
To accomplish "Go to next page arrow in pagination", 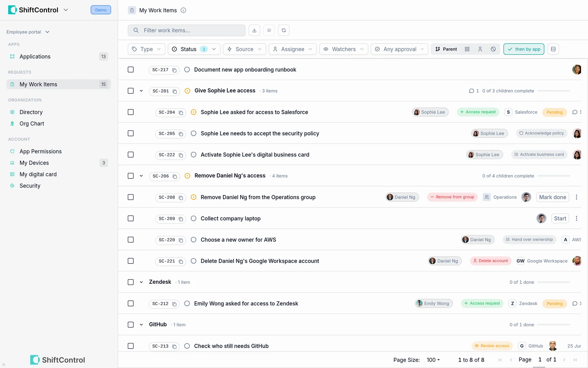I will [x=564, y=360].
